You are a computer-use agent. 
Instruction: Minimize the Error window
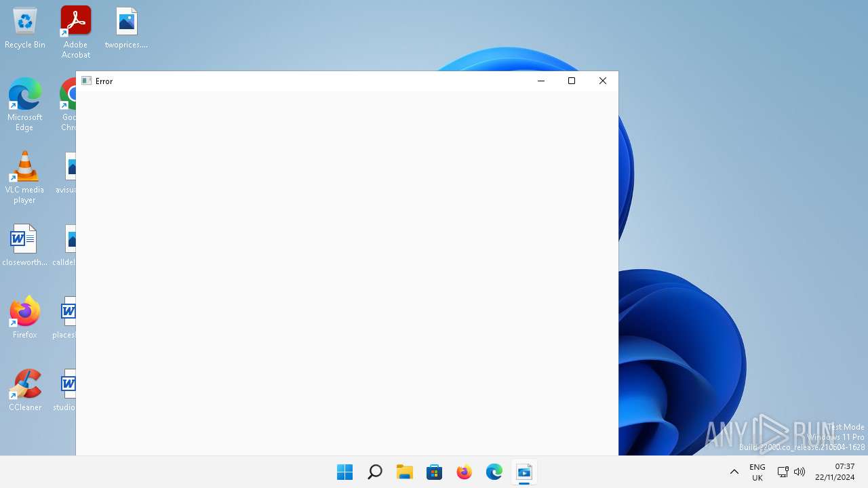coord(541,81)
